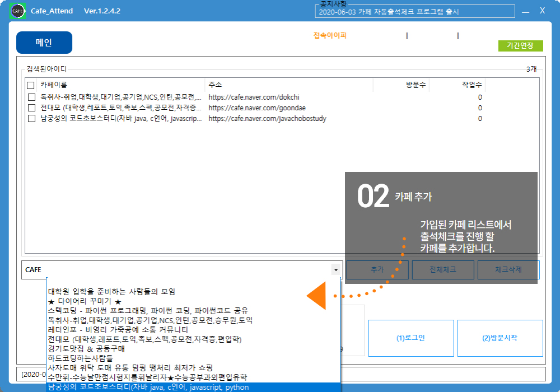Choose 대학원 입학을 준비하는 사람들의 모임 option
This screenshot has height=392, width=560.
[194, 292]
